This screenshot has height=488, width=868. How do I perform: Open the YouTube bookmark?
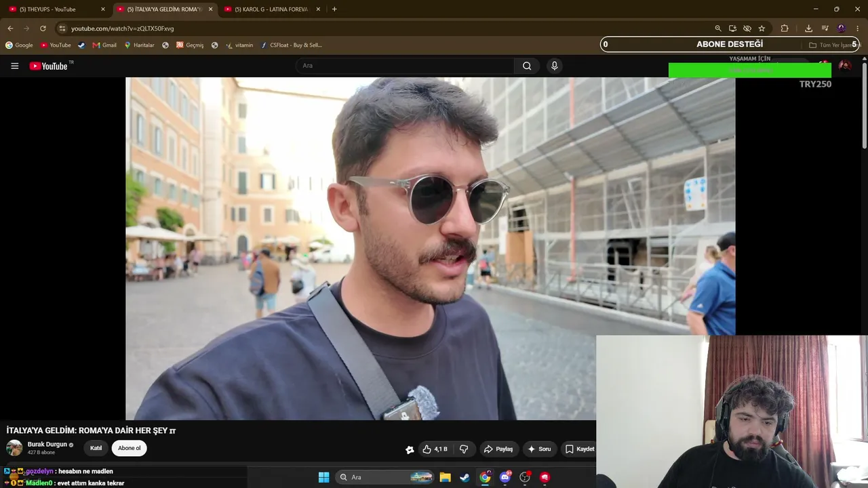tap(56, 45)
